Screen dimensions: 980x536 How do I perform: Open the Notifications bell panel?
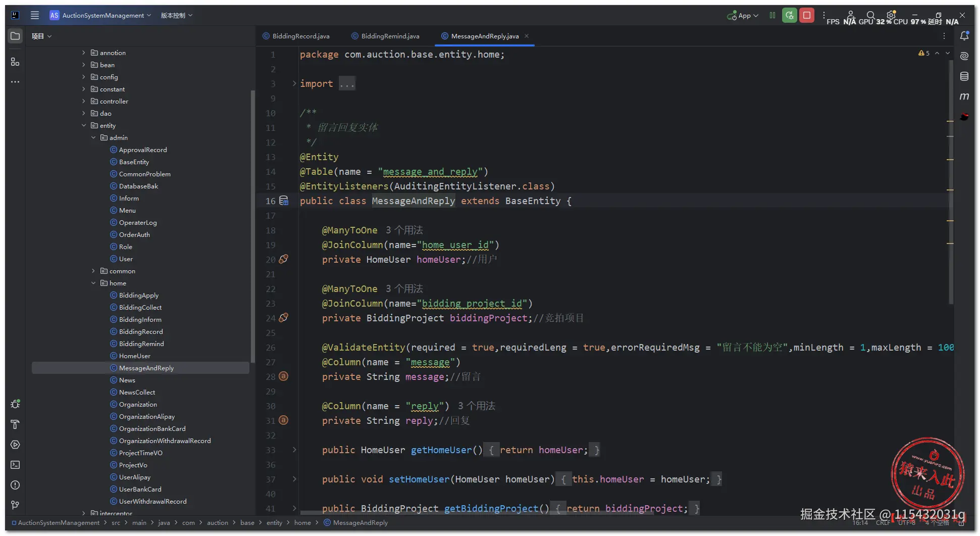[x=964, y=36]
